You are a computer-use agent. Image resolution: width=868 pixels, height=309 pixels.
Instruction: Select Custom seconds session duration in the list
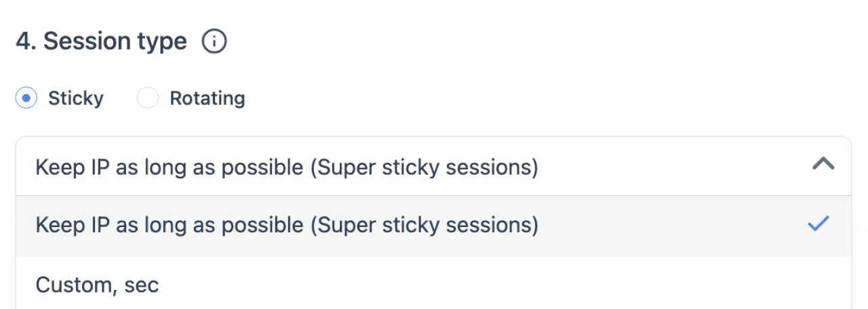tap(97, 285)
